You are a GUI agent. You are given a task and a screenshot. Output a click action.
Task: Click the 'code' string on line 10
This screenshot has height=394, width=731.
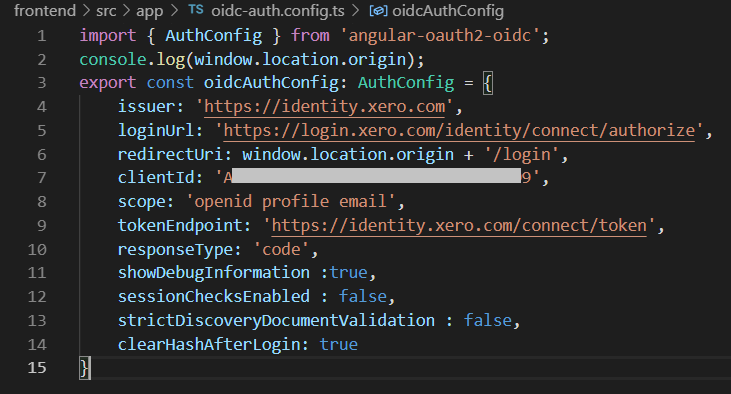(x=281, y=249)
